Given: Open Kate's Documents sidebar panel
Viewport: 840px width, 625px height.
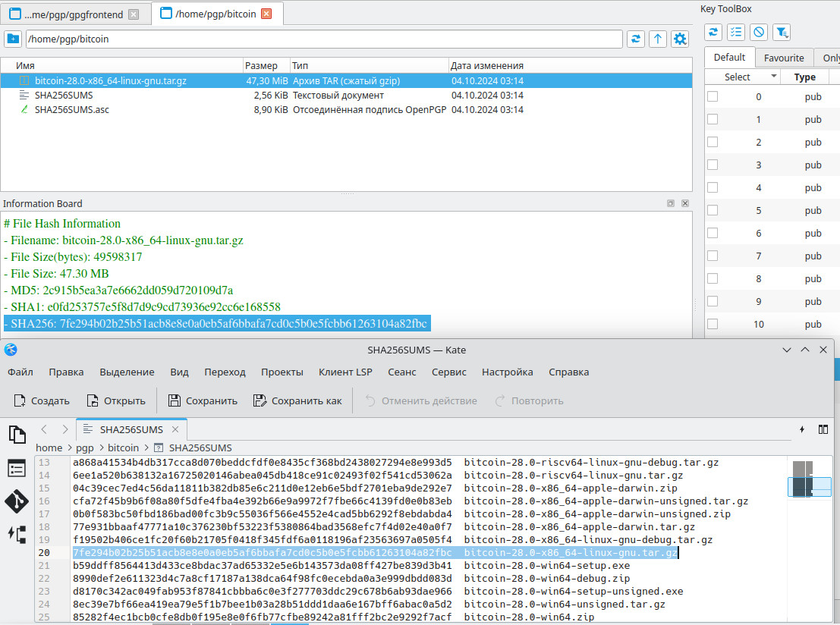Looking at the screenshot, I should pyautogui.click(x=17, y=435).
